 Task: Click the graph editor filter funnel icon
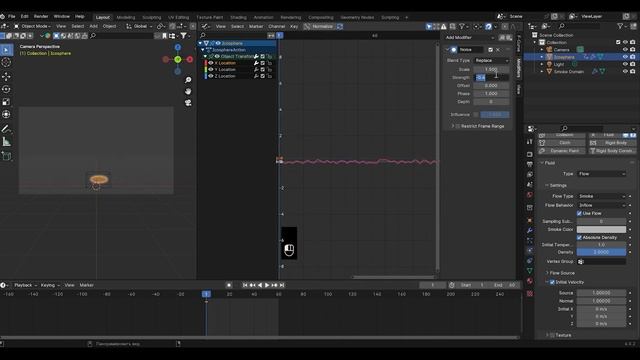point(462,27)
